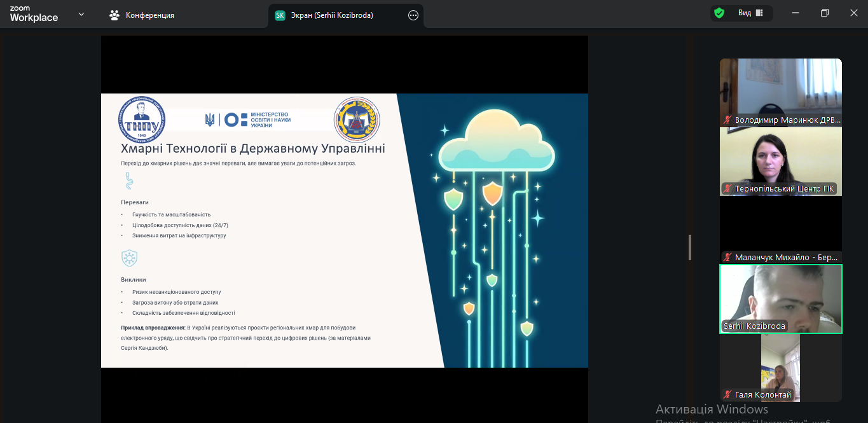868x423 pixels.
Task: Click the shared slide title Хмарні Технології
Action: [x=252, y=148]
